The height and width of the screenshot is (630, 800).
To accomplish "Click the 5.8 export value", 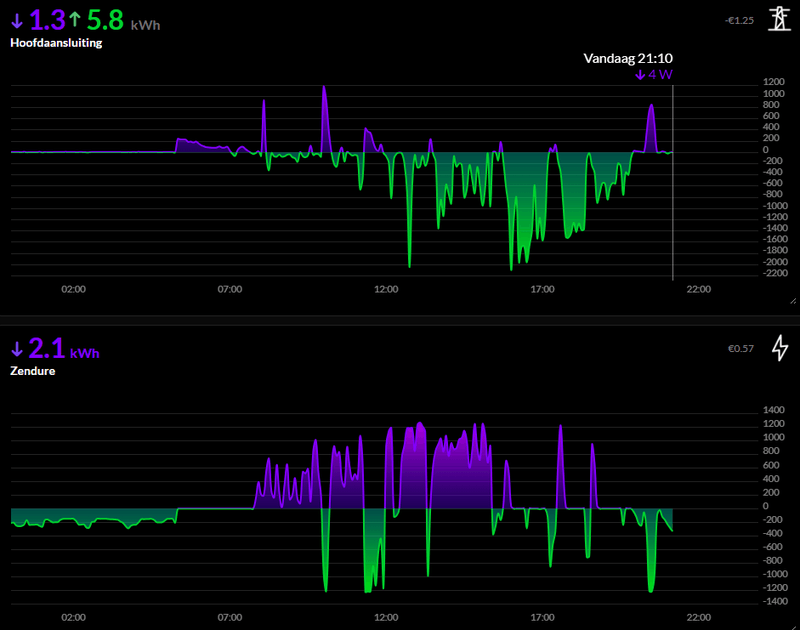I will (x=105, y=20).
